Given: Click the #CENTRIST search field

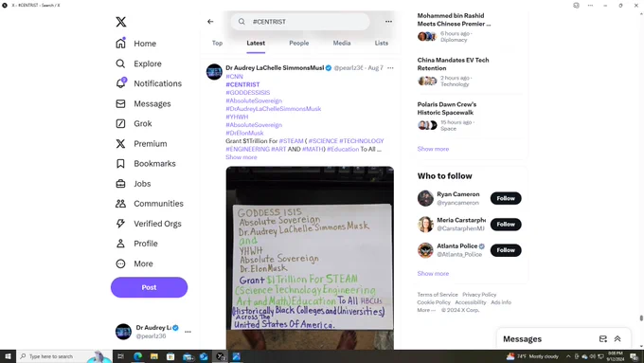Looking at the screenshot, I should point(300,22).
